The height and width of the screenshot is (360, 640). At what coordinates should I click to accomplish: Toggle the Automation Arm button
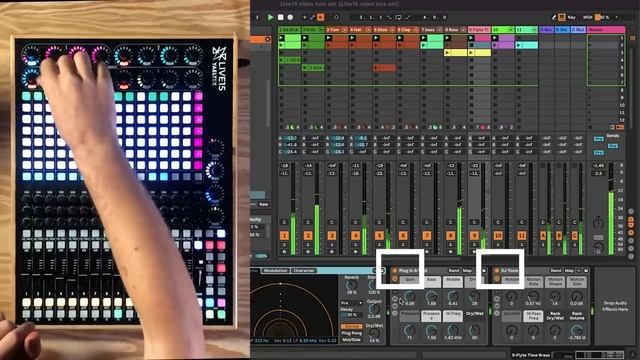tap(313, 17)
